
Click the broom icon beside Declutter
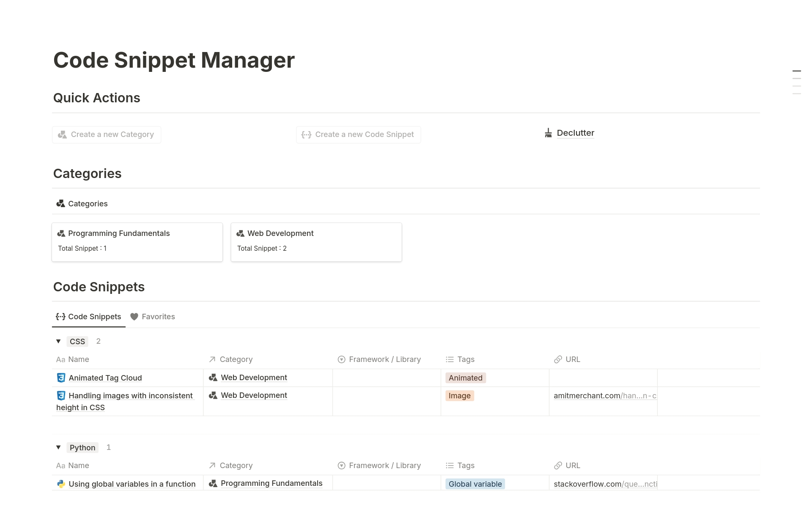coord(548,133)
